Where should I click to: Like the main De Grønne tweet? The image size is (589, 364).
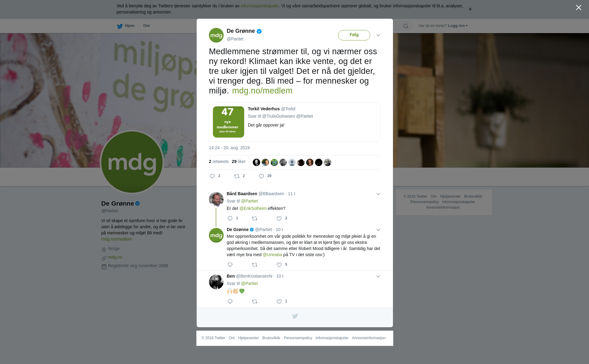click(261, 176)
